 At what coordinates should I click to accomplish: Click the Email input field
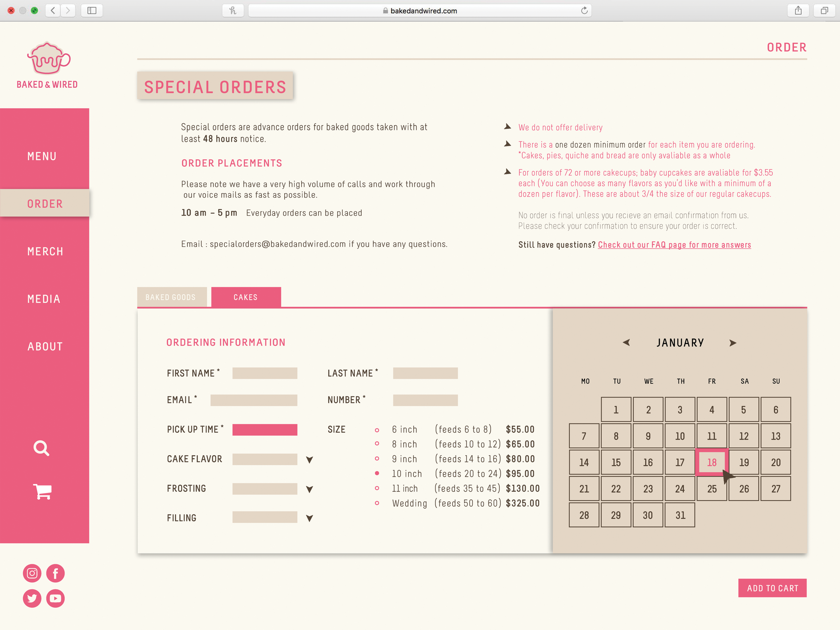254,400
